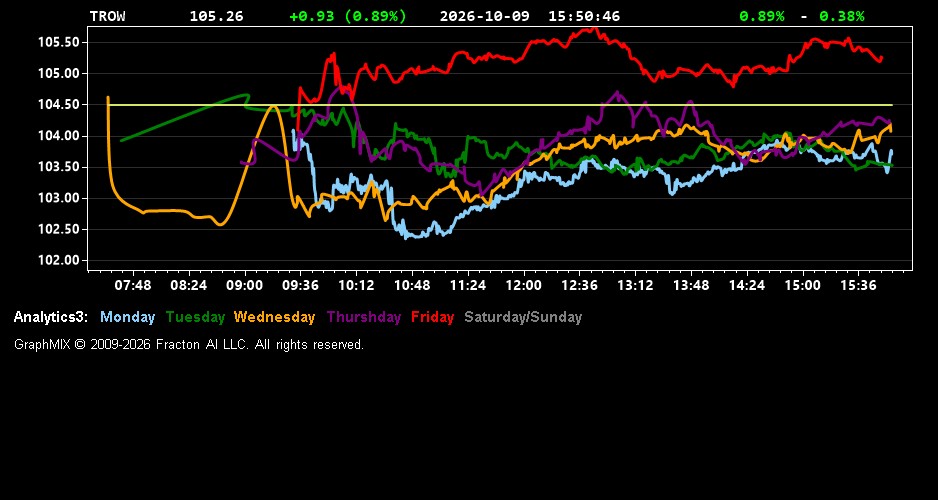
Task: Click the 09:00 time axis label
Action: tap(245, 286)
